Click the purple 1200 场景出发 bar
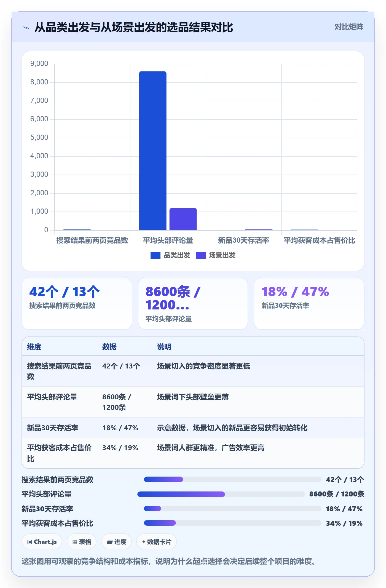Viewport: 386px width, 588px height. coord(183,219)
